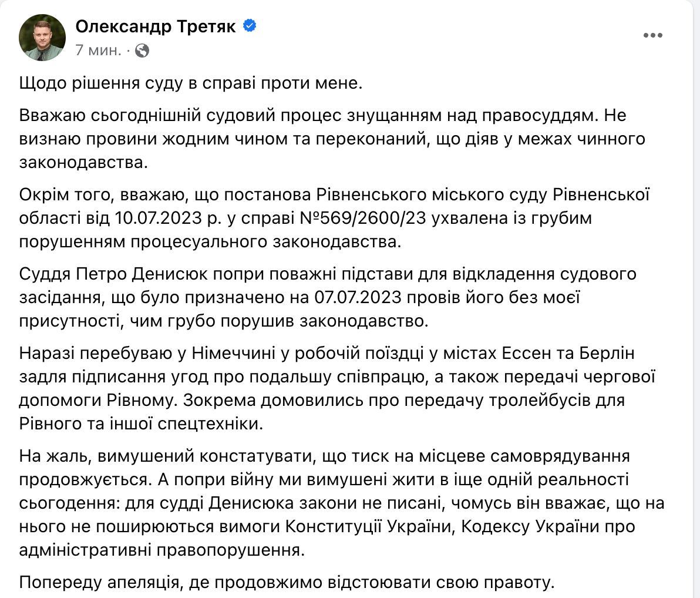
Task: Open the three-dot post options menu
Action: tap(653, 36)
